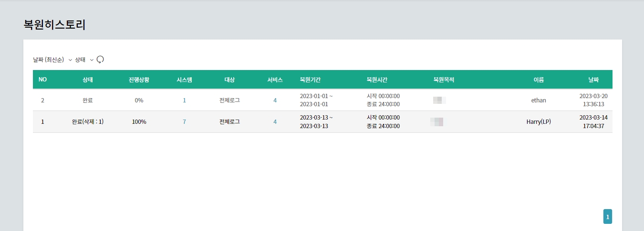Click the 진행상황 column header
644x231 pixels.
coord(139,80)
